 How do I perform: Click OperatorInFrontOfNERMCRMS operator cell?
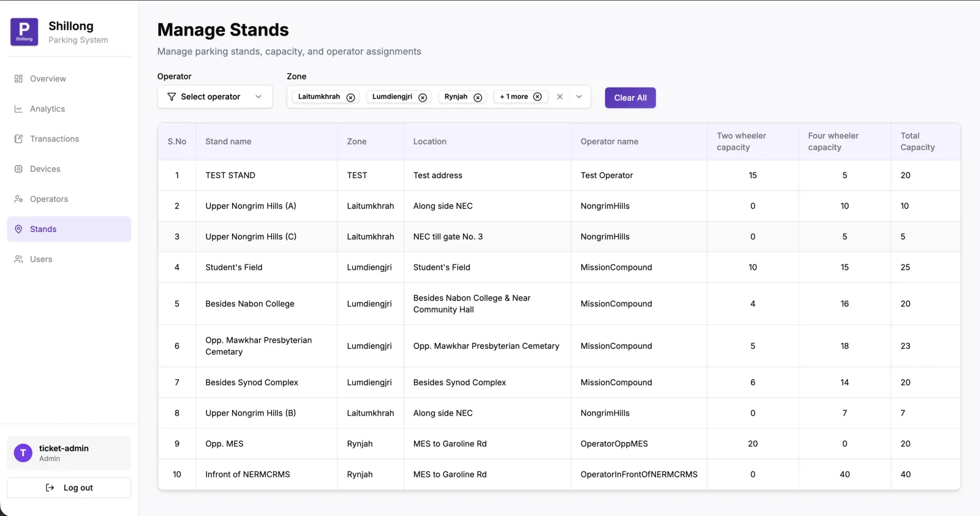click(639, 474)
